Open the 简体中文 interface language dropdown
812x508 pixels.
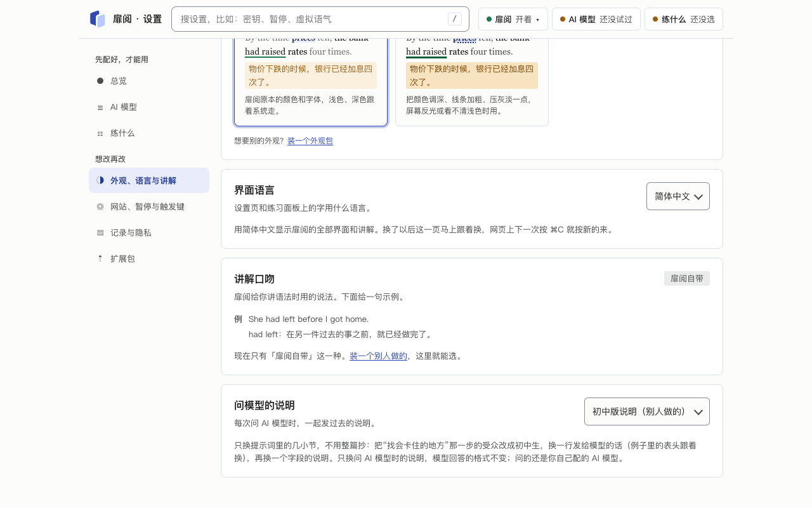click(x=678, y=196)
